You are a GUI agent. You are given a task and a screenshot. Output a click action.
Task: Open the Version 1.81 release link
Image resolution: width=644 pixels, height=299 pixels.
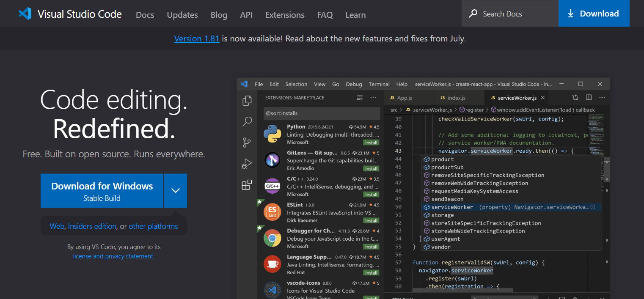click(196, 38)
